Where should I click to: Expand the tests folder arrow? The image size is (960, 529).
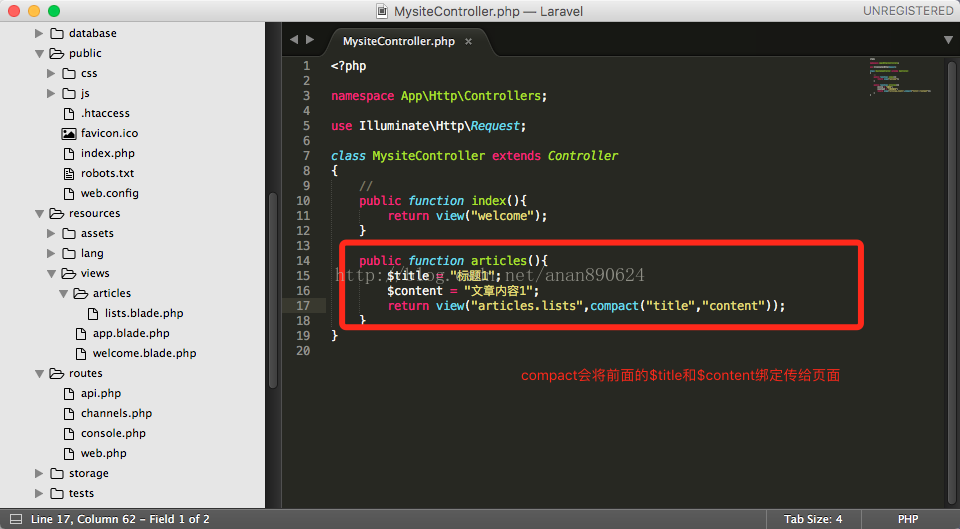click(39, 493)
